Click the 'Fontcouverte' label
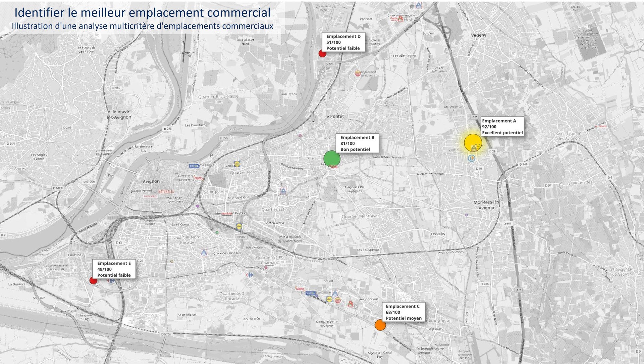 (x=274, y=223)
